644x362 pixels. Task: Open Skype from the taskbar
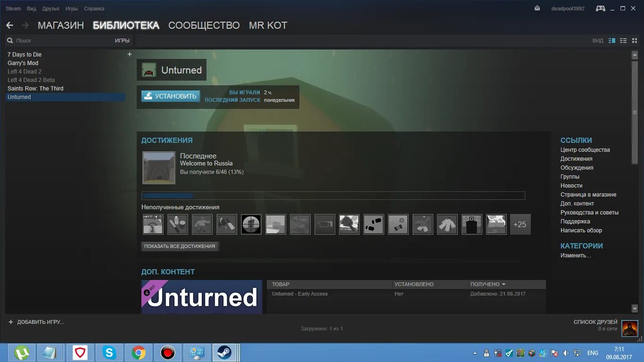109,353
